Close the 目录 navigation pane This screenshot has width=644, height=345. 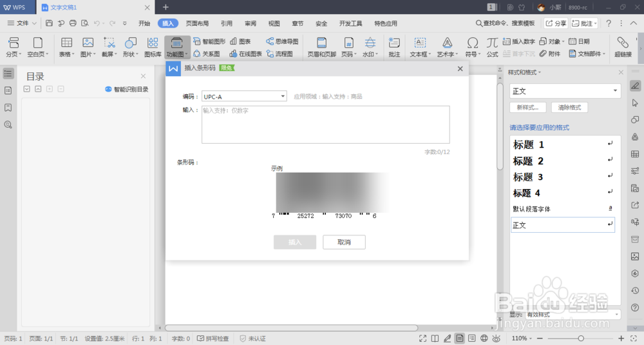143,76
